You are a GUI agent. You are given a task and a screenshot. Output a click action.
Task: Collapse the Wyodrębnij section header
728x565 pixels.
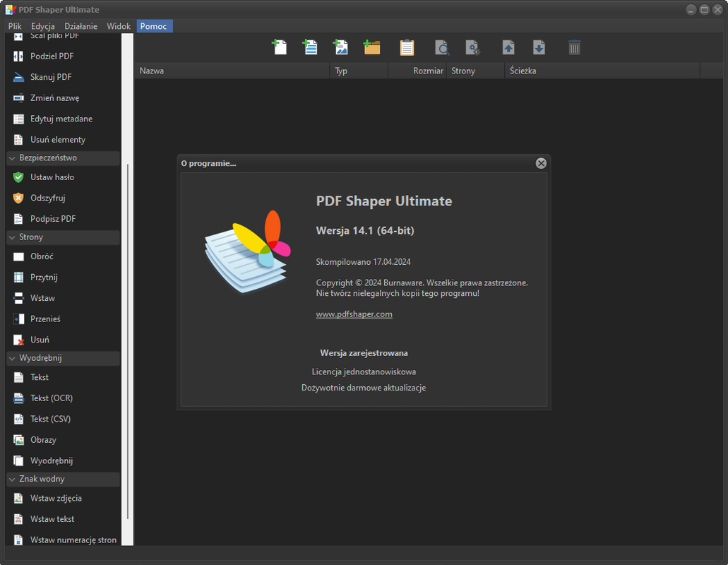click(63, 358)
